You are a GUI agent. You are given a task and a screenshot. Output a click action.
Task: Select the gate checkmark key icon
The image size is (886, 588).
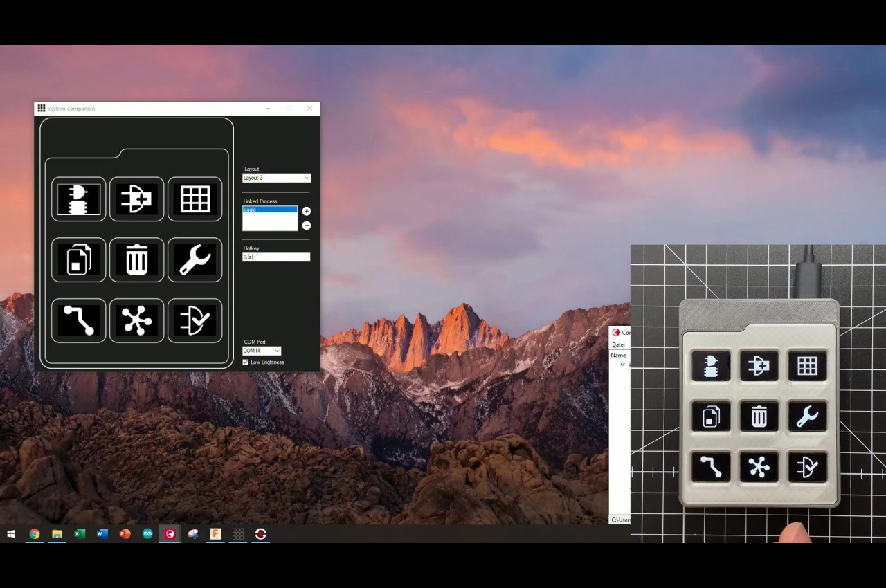195,321
